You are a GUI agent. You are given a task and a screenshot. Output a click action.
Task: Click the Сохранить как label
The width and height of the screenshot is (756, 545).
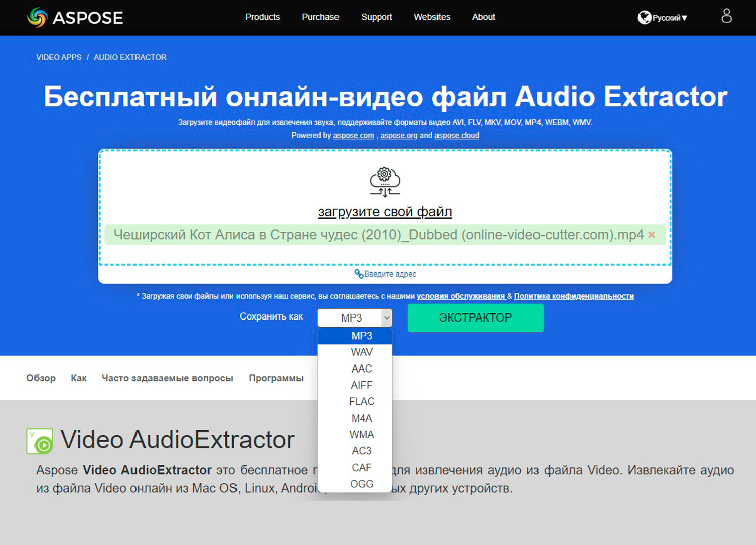pyautogui.click(x=271, y=317)
